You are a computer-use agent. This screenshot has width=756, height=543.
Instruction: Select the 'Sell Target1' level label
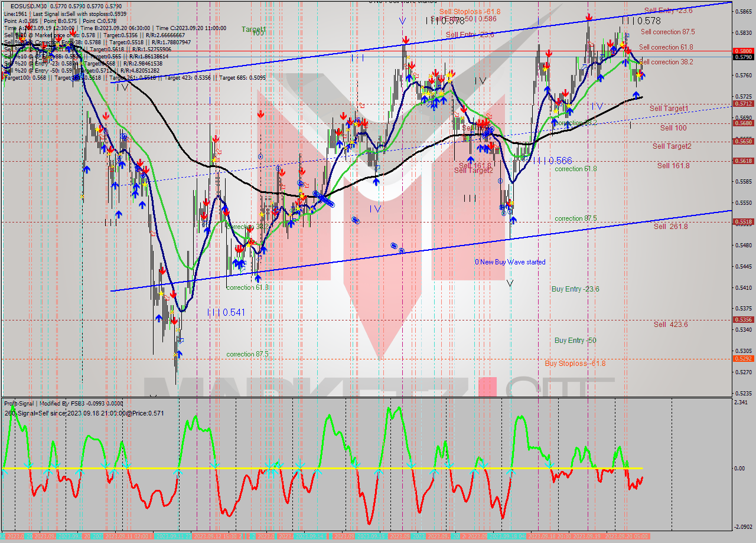(669, 109)
